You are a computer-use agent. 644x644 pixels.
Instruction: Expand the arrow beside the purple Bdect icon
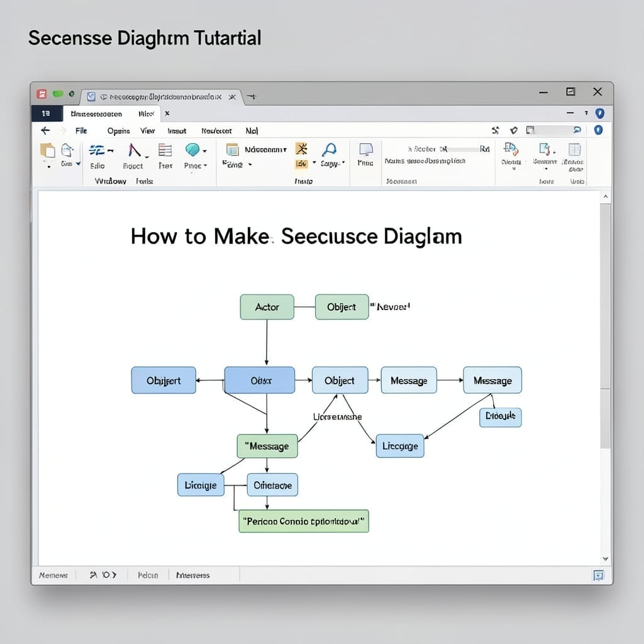pos(147,157)
